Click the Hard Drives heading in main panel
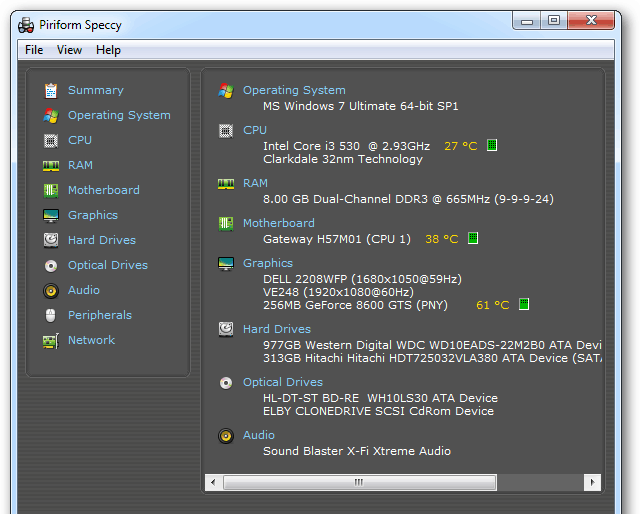This screenshot has width=640, height=514. click(276, 329)
